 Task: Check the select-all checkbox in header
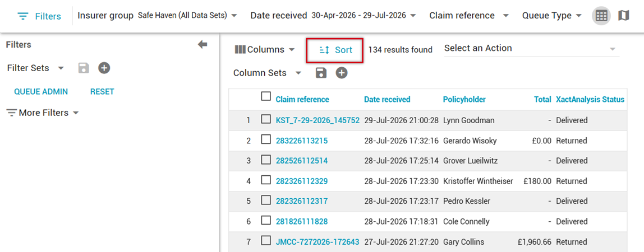[x=266, y=96]
